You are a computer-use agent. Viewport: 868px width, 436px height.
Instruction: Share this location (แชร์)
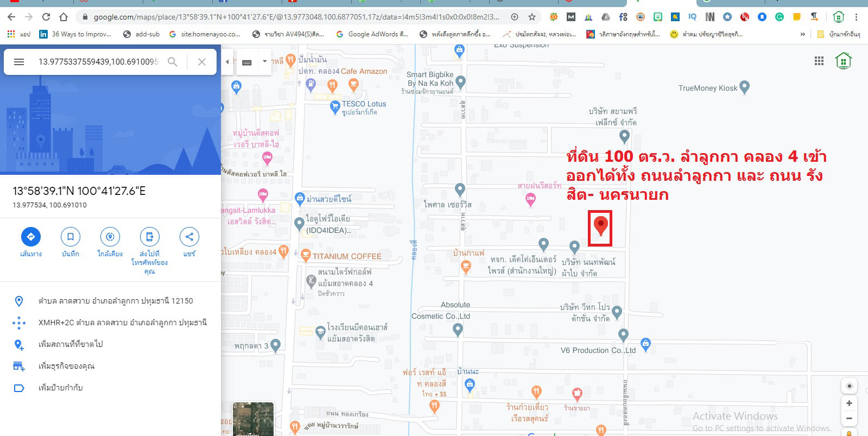(189, 237)
